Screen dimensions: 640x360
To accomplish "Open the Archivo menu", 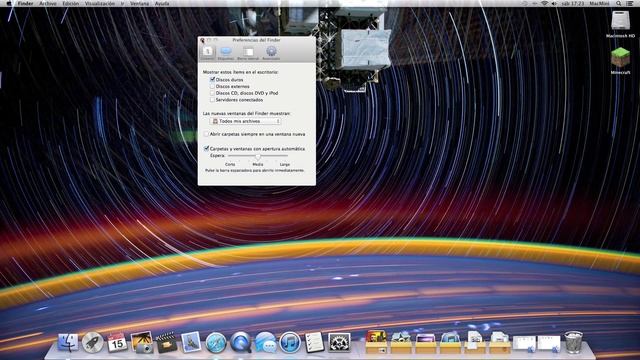I will (x=48, y=3).
